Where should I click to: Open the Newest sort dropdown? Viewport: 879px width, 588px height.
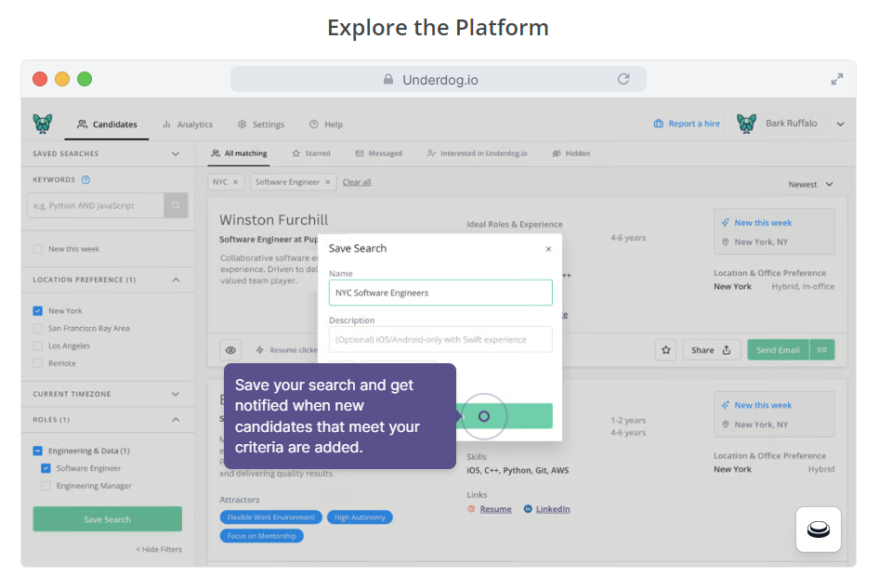(x=807, y=185)
